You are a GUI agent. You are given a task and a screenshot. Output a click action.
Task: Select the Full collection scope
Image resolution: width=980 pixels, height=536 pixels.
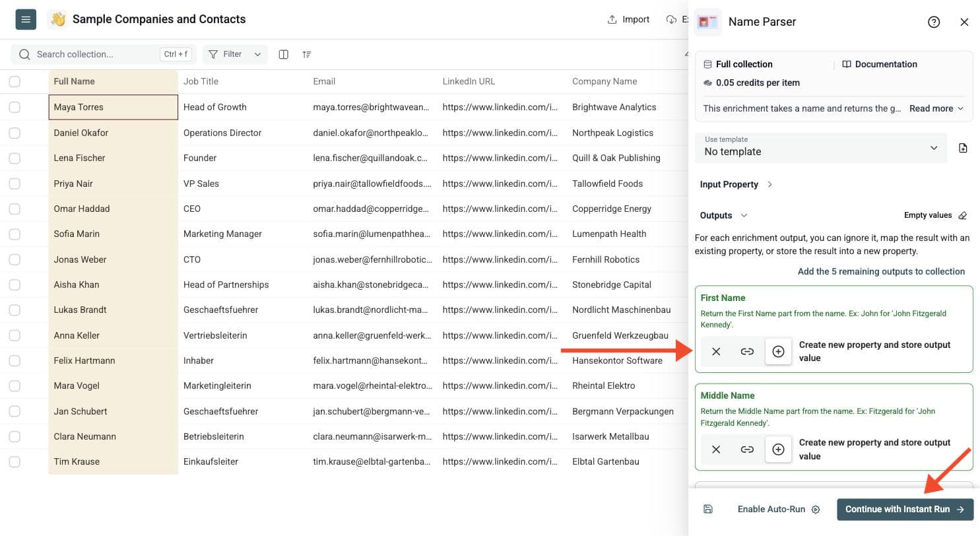[738, 64]
